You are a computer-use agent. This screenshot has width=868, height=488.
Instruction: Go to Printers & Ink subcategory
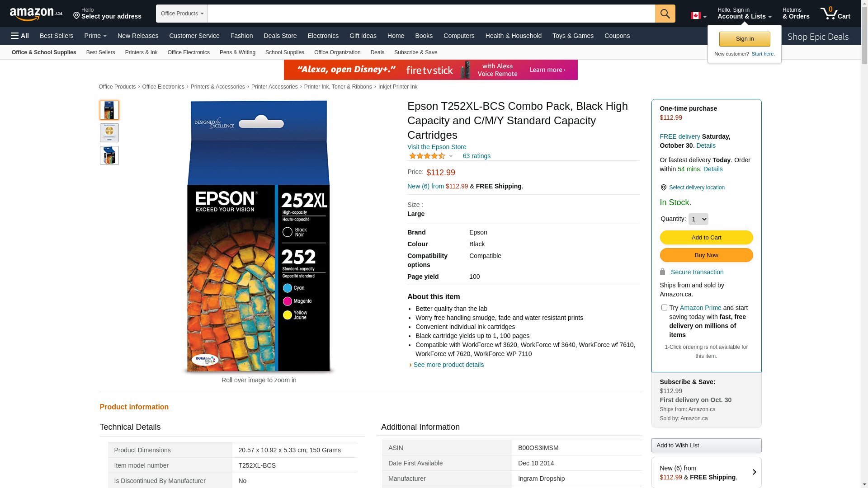(141, 52)
